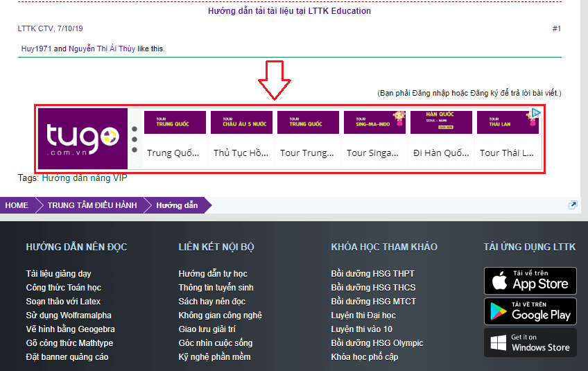Go to TRUNG TÂM ĐIỀU HÀNH breadcrumb
588x371 pixels.
[92, 205]
